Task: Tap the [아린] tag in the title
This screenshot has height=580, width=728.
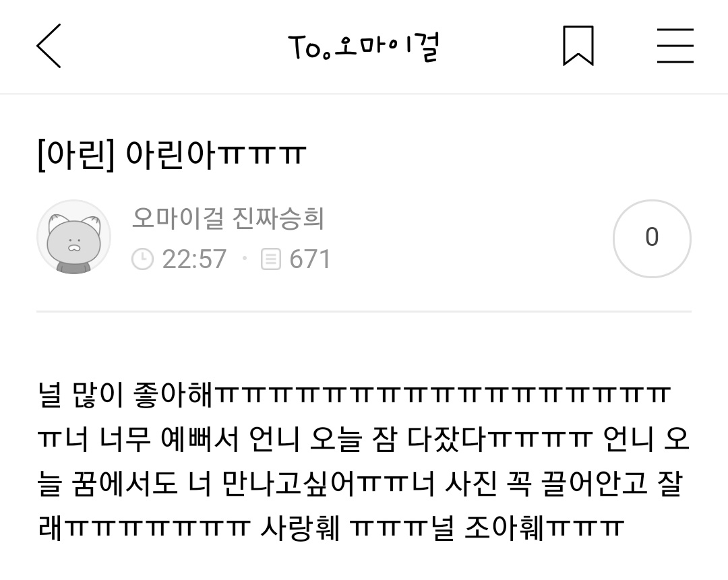Action: click(x=75, y=154)
